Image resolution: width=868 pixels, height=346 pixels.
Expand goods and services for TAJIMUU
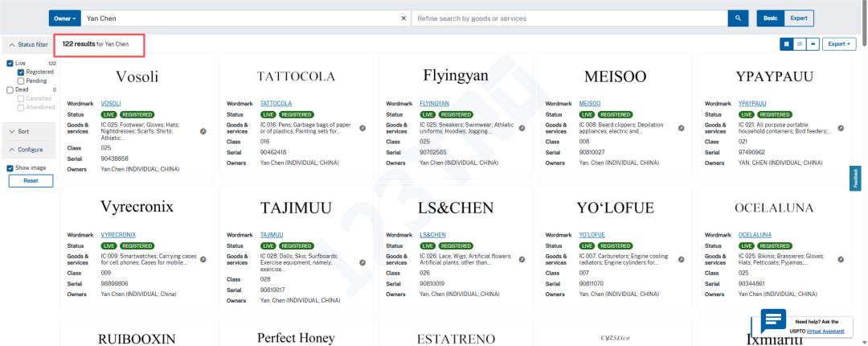362,263
